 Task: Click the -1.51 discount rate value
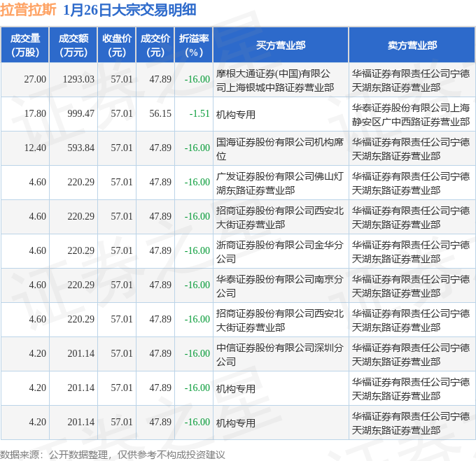(199, 114)
